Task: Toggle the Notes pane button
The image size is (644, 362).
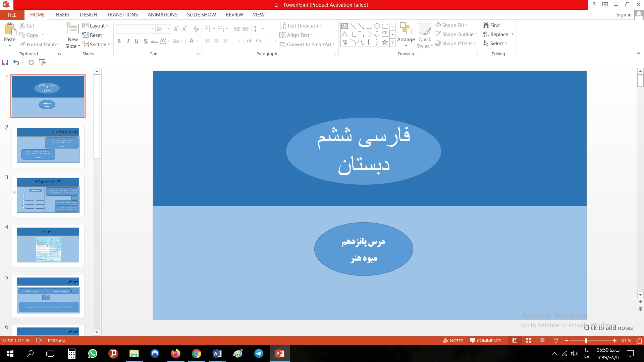Action: [x=453, y=341]
